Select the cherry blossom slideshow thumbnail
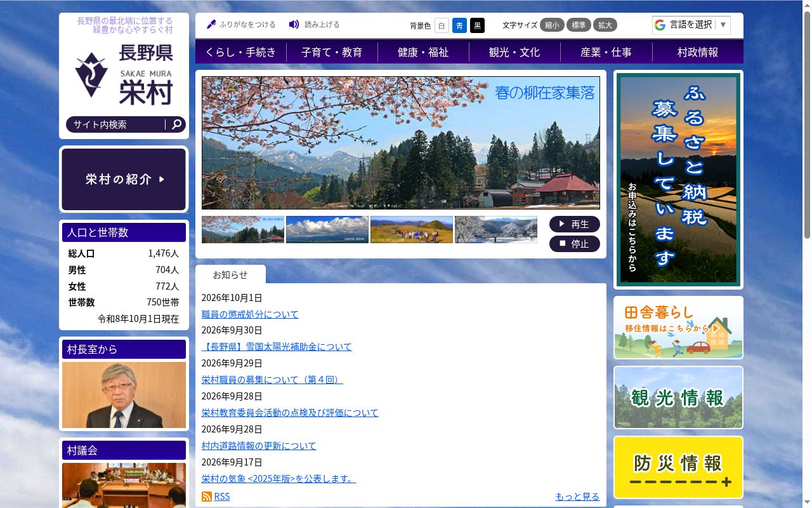This screenshot has height=508, width=812. 243,229
